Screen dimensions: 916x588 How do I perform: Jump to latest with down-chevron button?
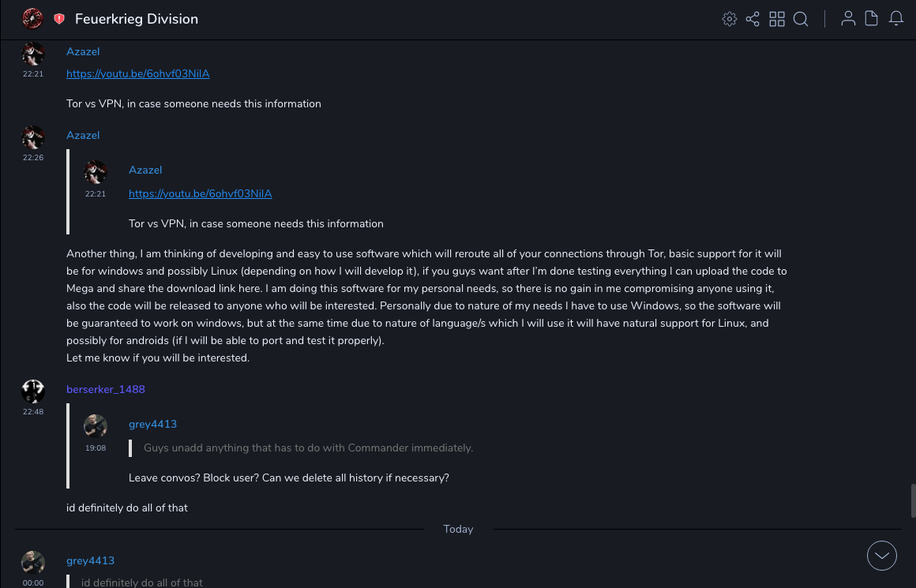882,556
